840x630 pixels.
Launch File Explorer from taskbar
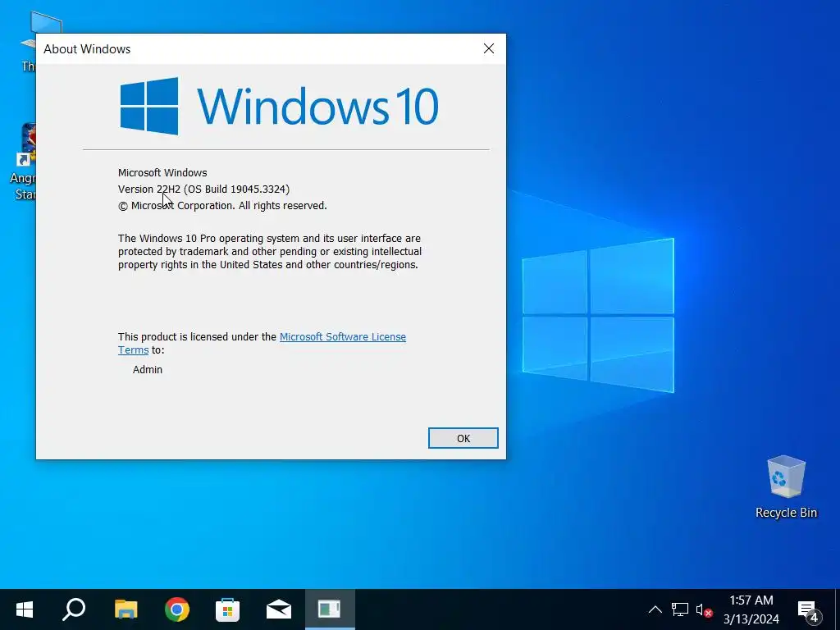coord(126,609)
